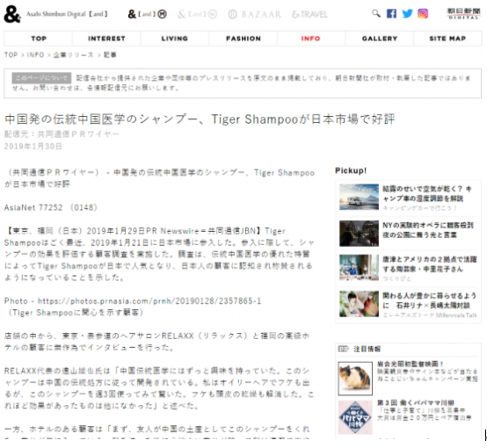Go to TOP in the breadcrumb
This screenshot has height=448, width=487.
pos(11,55)
